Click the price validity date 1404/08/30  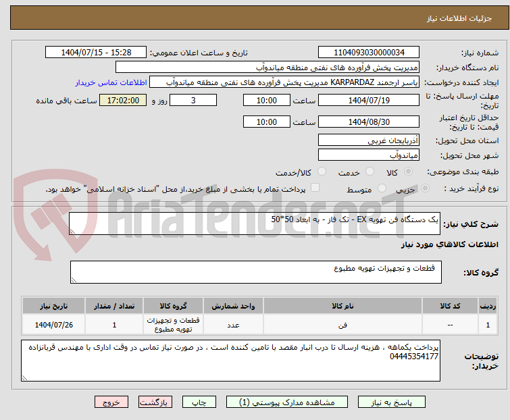pos(369,122)
